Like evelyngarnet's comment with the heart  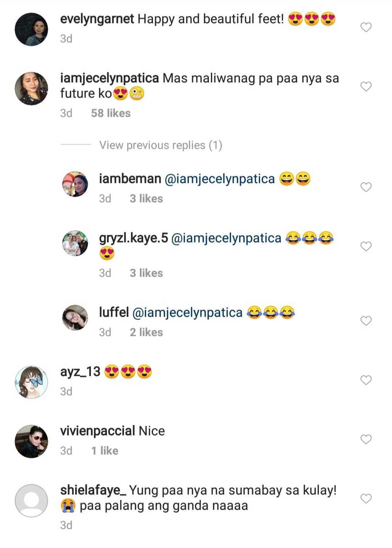tap(366, 27)
